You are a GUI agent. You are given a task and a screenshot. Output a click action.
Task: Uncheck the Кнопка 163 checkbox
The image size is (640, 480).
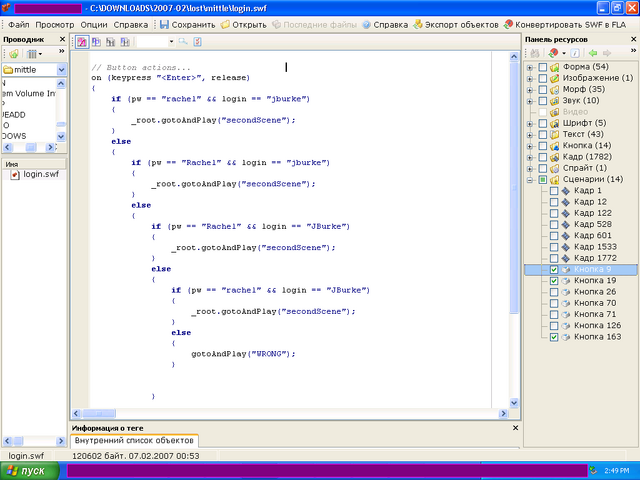tap(554, 337)
